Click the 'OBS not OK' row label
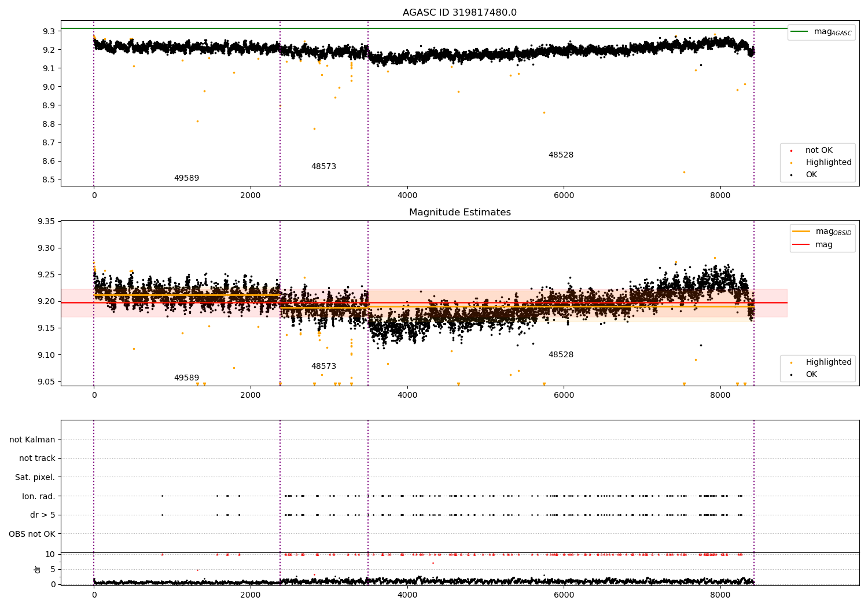The height and width of the screenshot is (608, 868). [x=32, y=534]
